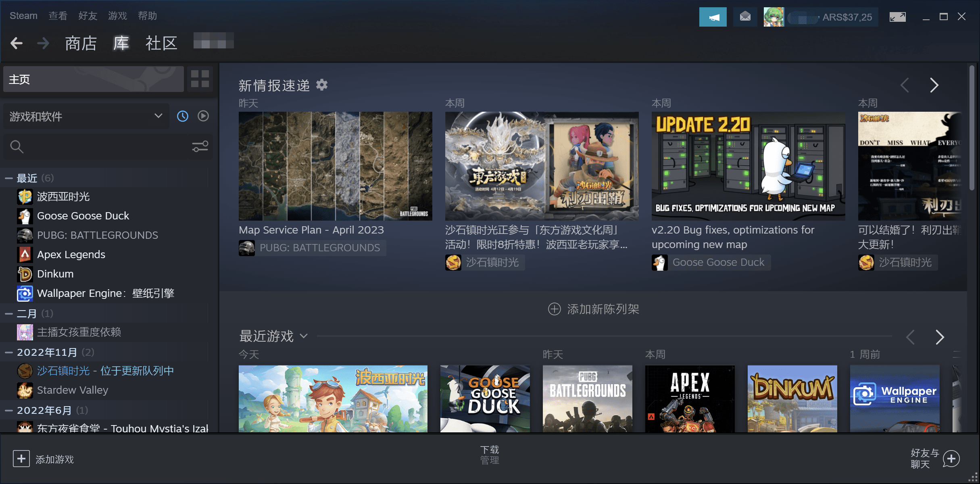Collapse the 最近 category

pos(9,178)
